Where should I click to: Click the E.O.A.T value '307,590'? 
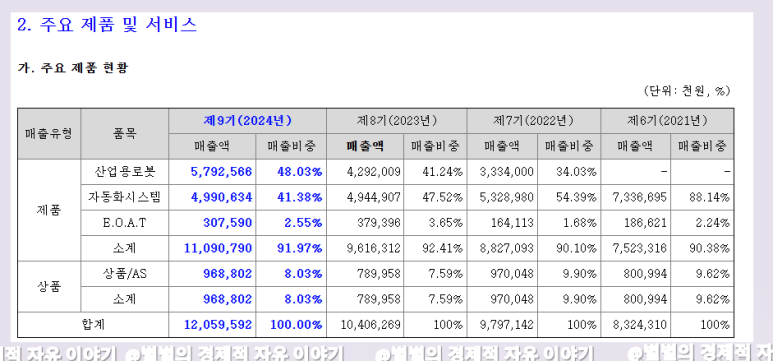227,223
